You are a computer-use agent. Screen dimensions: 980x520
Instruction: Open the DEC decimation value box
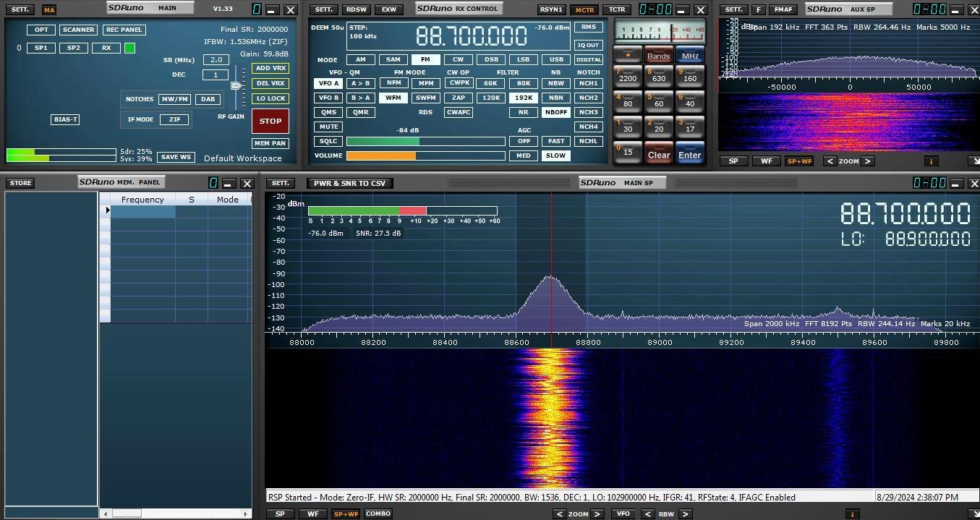pos(216,74)
